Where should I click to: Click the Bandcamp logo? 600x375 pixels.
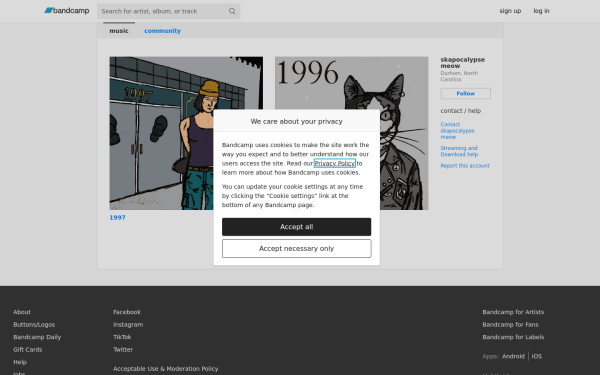click(67, 11)
